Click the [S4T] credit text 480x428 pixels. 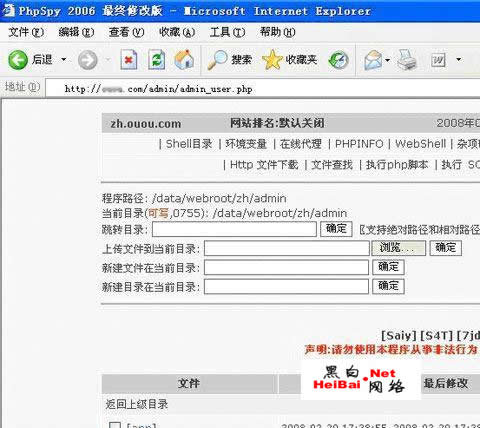coord(437,335)
